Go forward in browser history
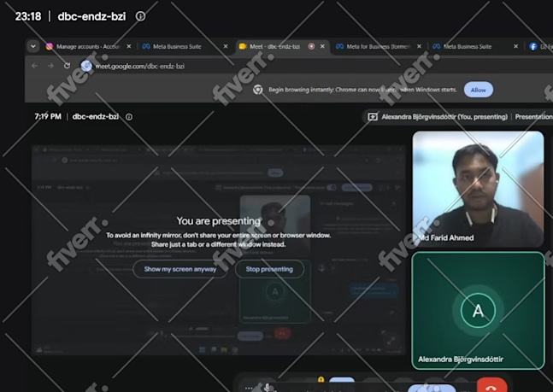Viewport: 553px width, 392px height. point(50,66)
